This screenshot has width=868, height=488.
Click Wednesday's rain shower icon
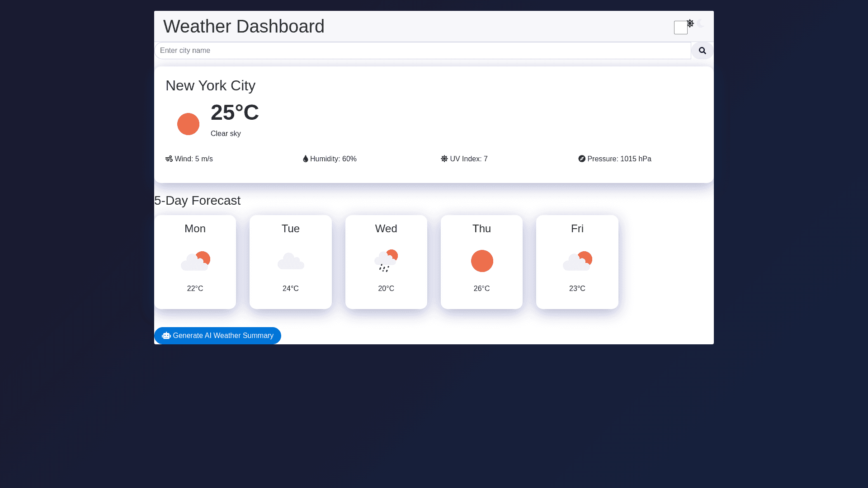[x=386, y=261]
